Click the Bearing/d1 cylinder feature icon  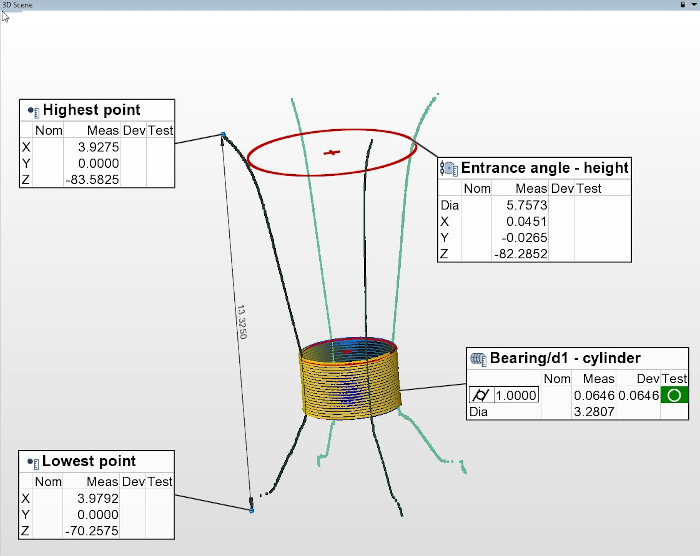[x=479, y=358]
